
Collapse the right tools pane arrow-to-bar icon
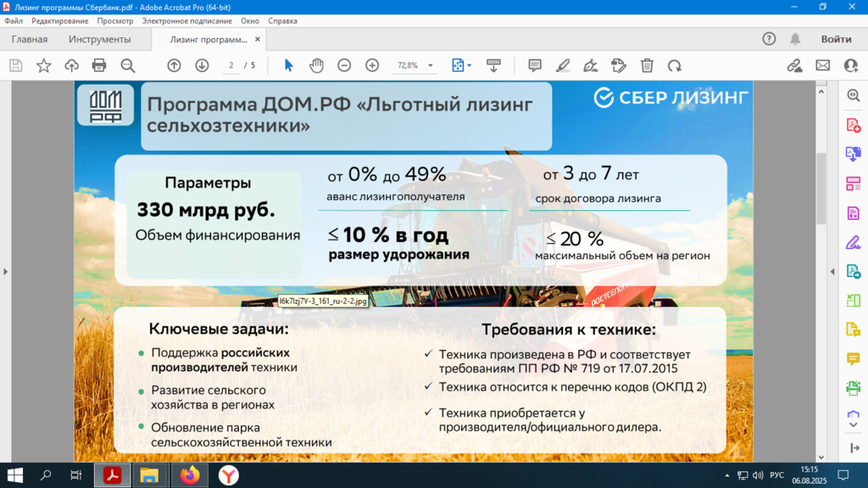pyautogui.click(x=854, y=447)
